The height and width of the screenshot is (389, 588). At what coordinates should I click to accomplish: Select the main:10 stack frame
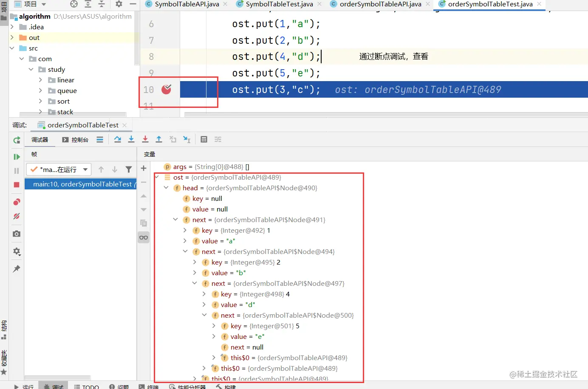pyautogui.click(x=80, y=184)
